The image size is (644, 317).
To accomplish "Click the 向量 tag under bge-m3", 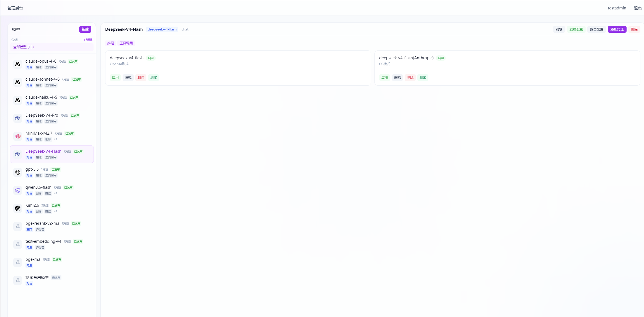I will [x=29, y=265].
